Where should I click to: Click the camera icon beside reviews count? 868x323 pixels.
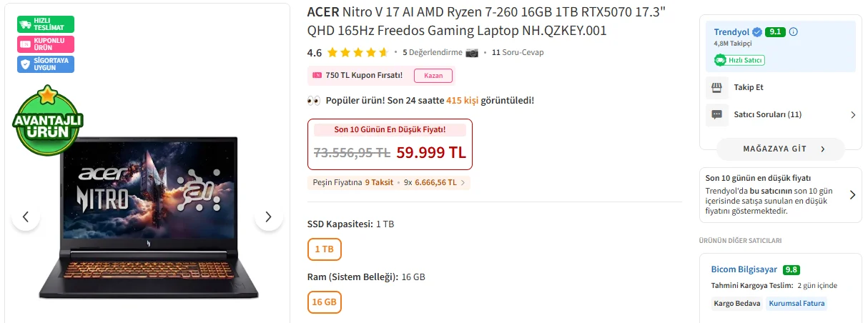(x=472, y=52)
